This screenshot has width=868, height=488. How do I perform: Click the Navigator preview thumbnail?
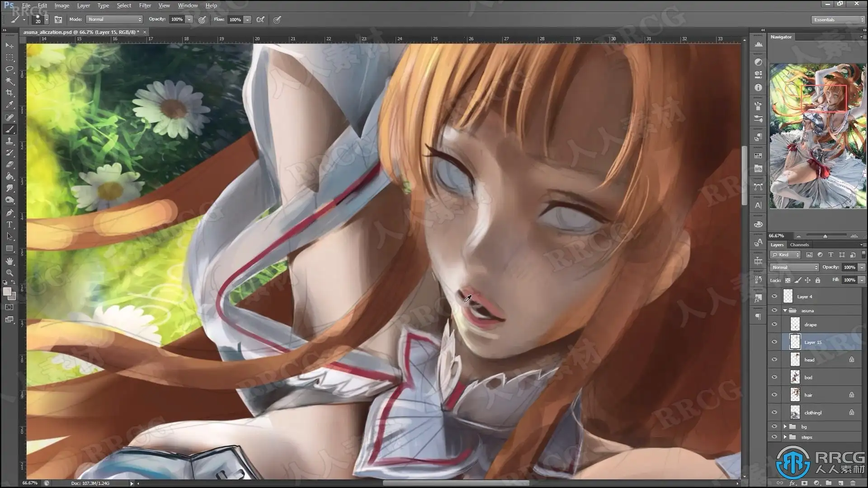817,136
